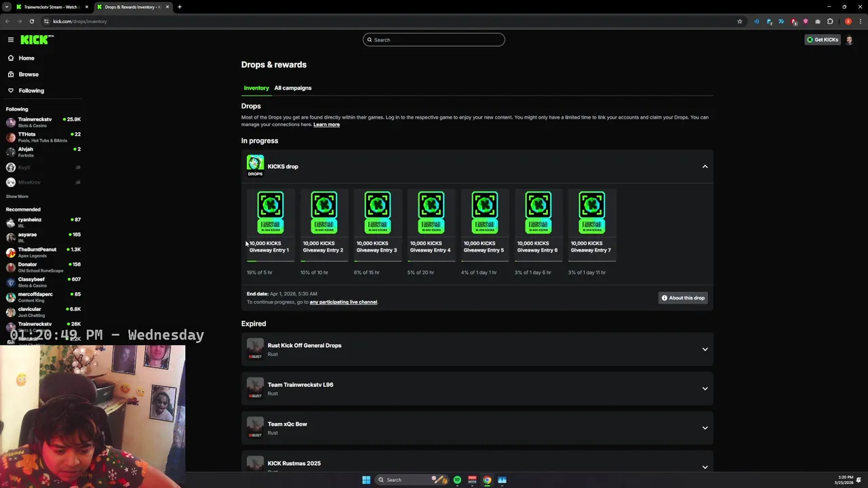Select Giveaway Entry 4 drop image

pyautogui.click(x=431, y=213)
